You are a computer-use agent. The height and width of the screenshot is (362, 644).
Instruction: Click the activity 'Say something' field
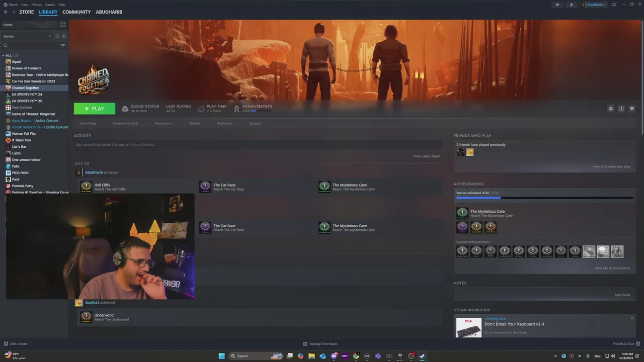click(x=259, y=145)
